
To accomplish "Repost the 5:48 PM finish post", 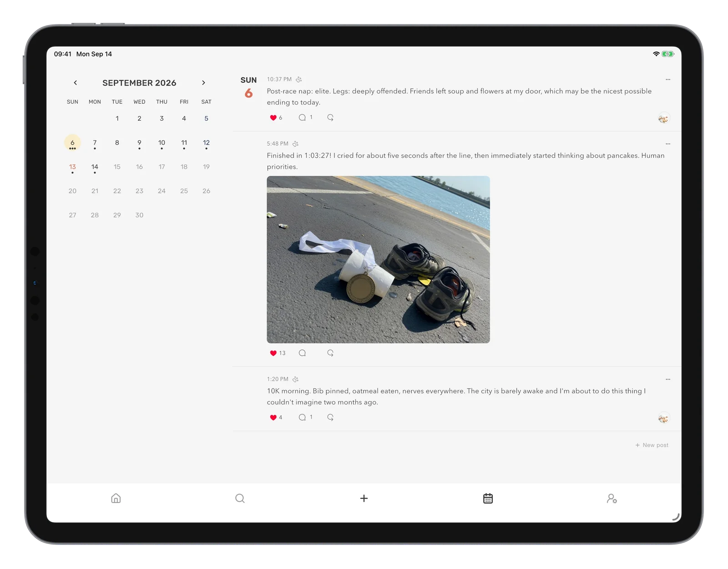I will pyautogui.click(x=330, y=353).
